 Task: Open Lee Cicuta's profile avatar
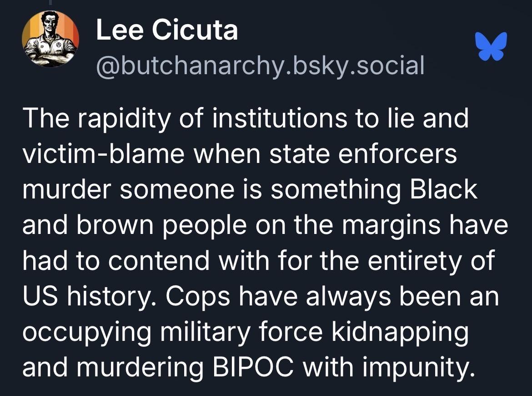[50, 39]
